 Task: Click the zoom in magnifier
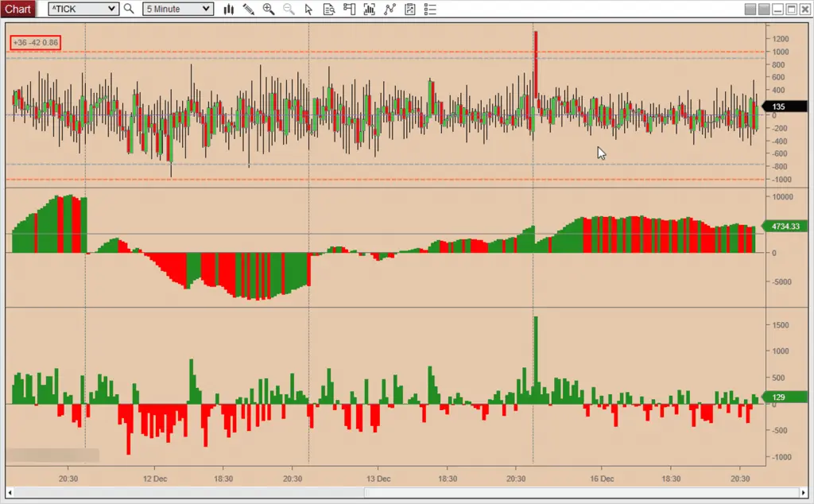pyautogui.click(x=269, y=10)
